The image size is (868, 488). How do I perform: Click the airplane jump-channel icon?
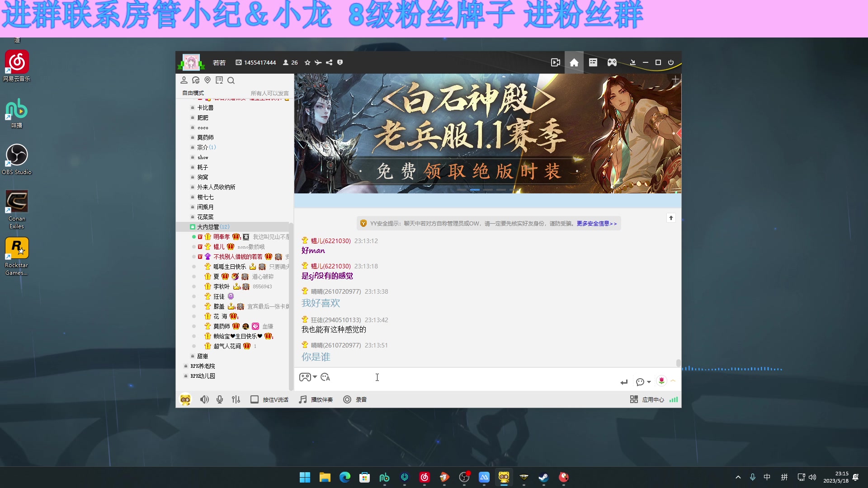[x=318, y=62]
